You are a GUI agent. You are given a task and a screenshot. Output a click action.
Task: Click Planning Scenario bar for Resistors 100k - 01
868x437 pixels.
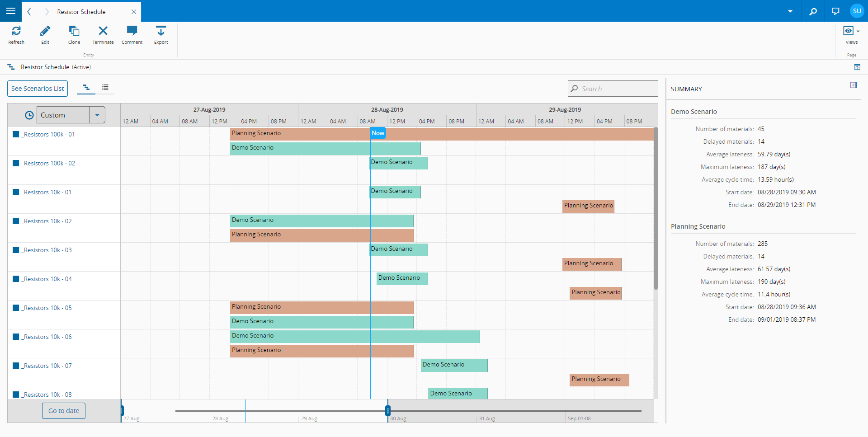pyautogui.click(x=442, y=134)
